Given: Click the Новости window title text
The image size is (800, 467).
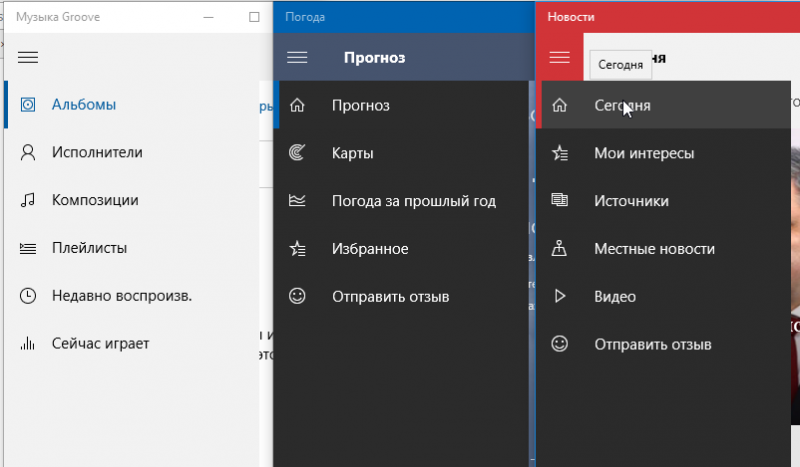Looking at the screenshot, I should click(570, 17).
